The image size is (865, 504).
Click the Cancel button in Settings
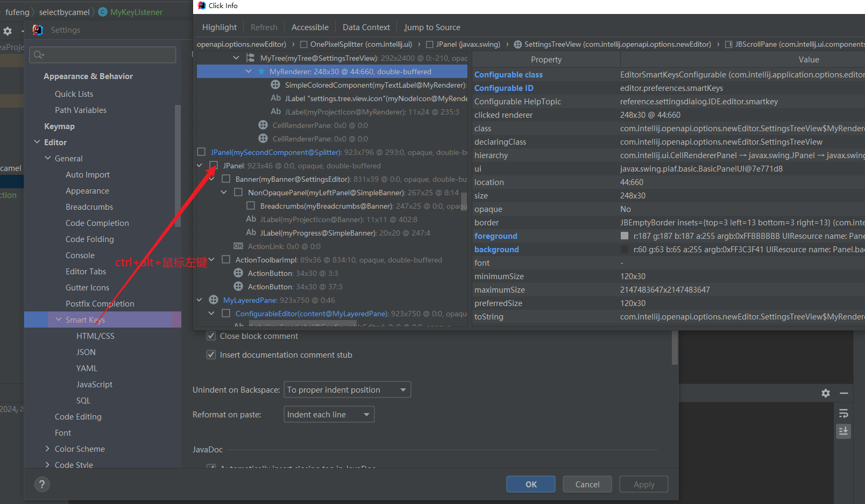(587, 484)
